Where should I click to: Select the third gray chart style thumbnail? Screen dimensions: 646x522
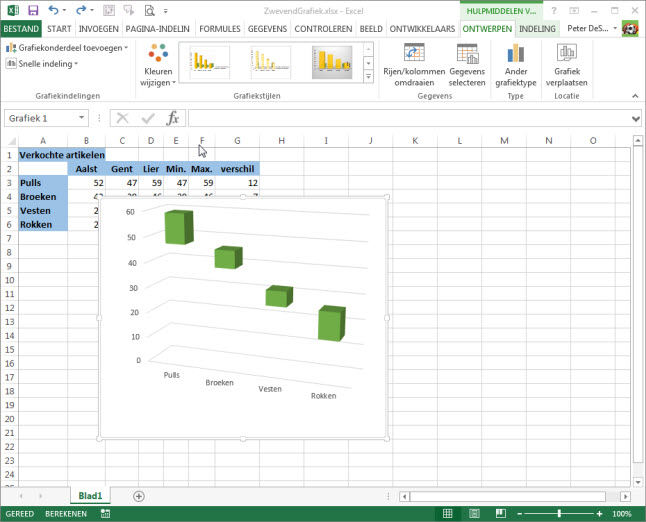[x=332, y=63]
